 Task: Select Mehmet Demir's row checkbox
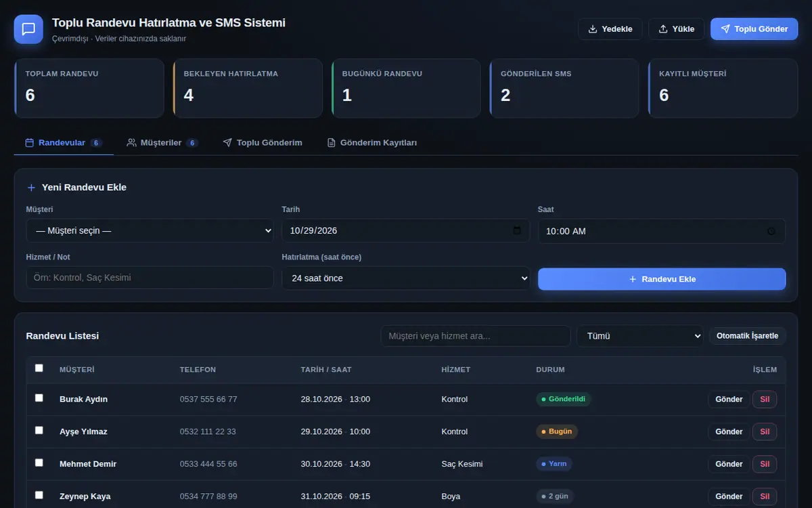(x=39, y=463)
